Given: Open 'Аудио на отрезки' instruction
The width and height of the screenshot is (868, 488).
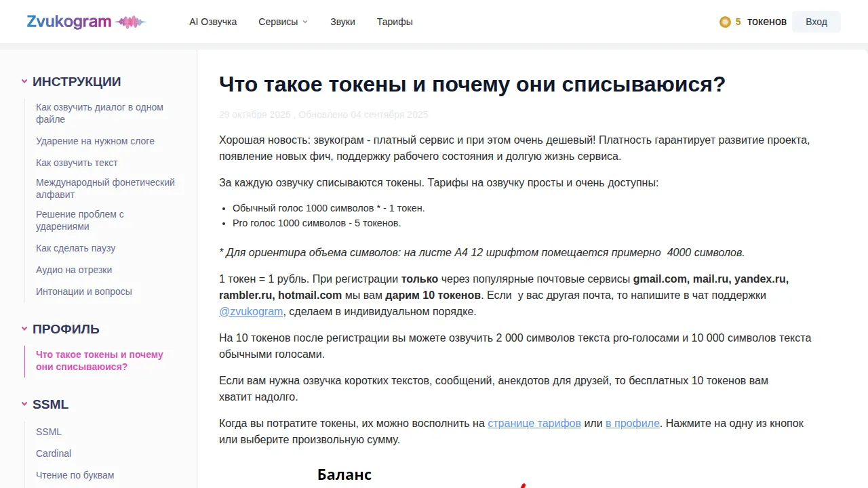Looking at the screenshot, I should [x=74, y=270].
